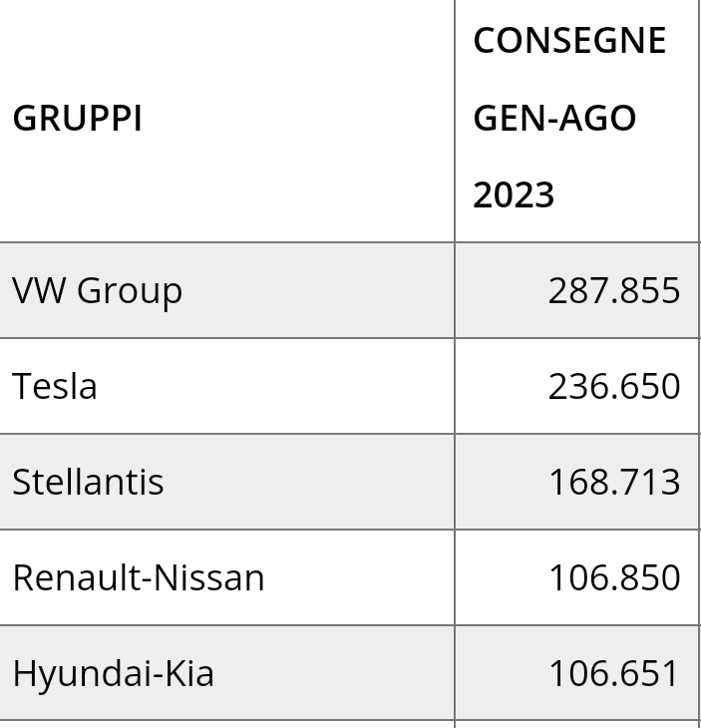This screenshot has width=701, height=728.
Task: Click the GRUPPI column header
Action: pyautogui.click(x=77, y=119)
